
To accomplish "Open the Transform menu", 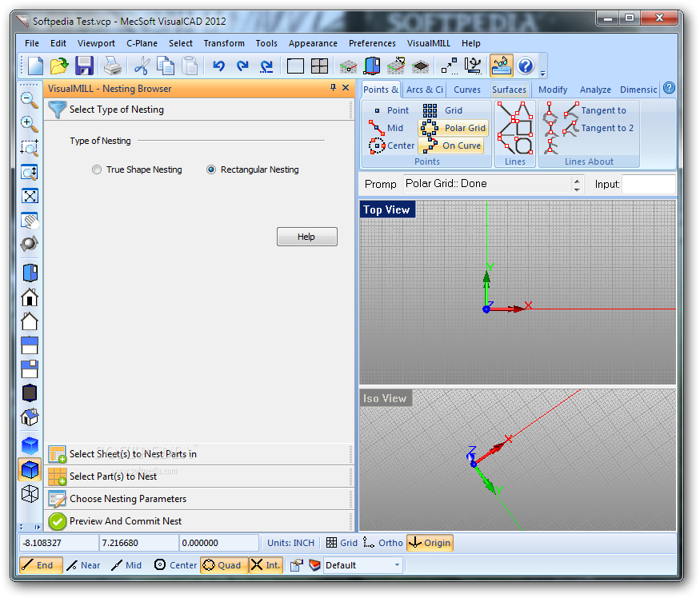I will click(x=224, y=43).
